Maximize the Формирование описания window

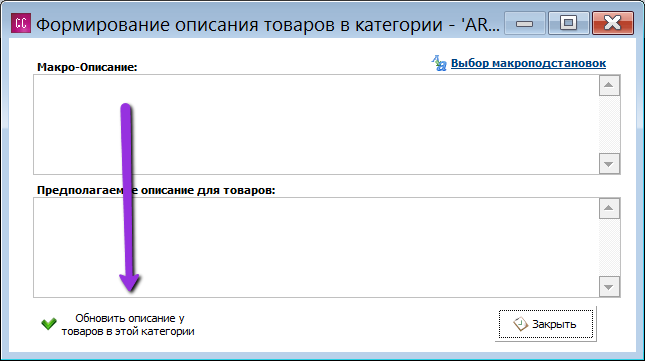(x=568, y=23)
